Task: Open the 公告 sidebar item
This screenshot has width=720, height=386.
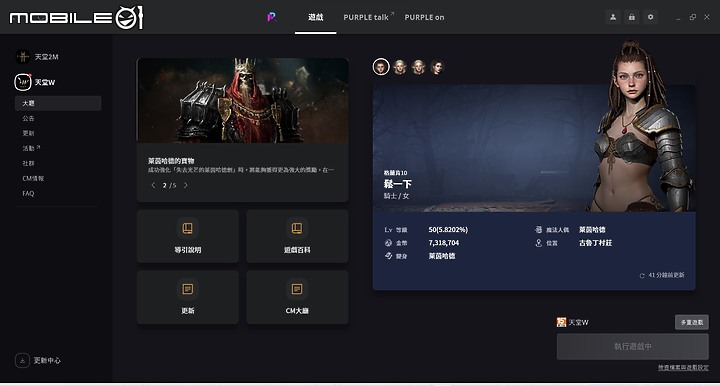Action: coord(28,118)
